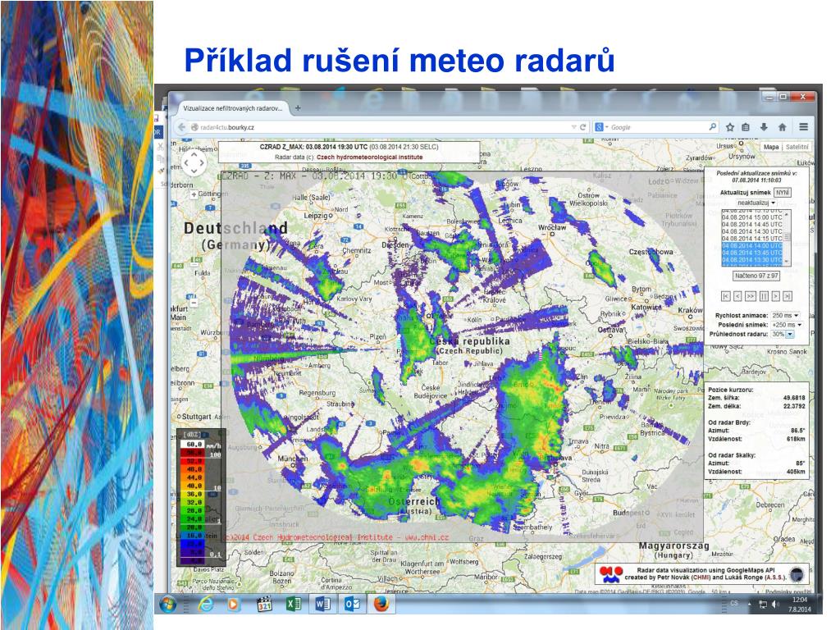Select frame 04.08.2014 14:45 UTC
The image size is (840, 630).
751,225
